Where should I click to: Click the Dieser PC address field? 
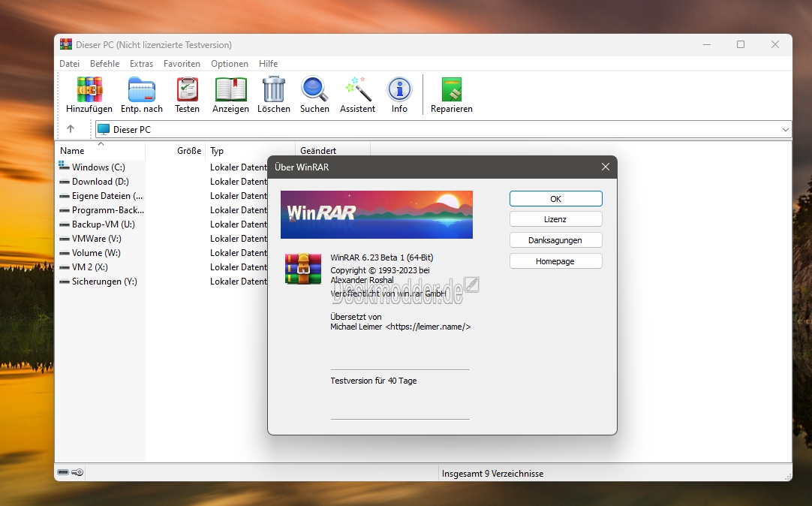444,129
